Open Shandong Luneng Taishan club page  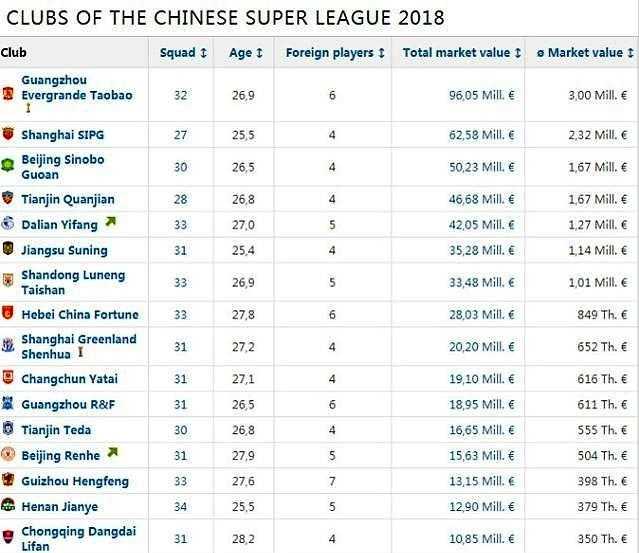point(73,282)
